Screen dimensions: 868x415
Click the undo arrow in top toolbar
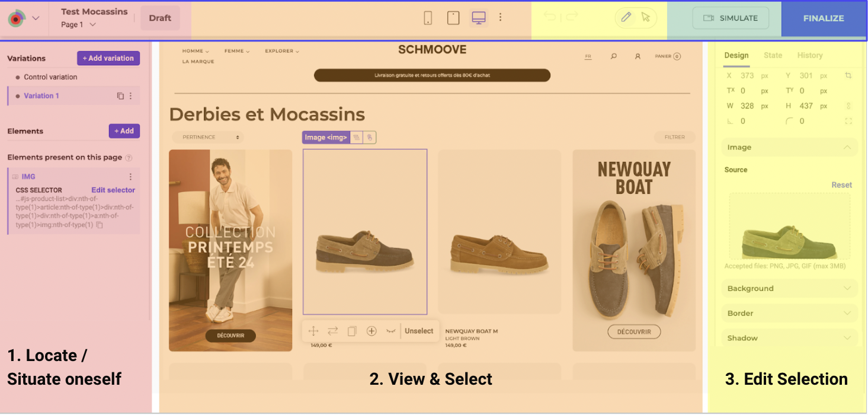pyautogui.click(x=550, y=17)
